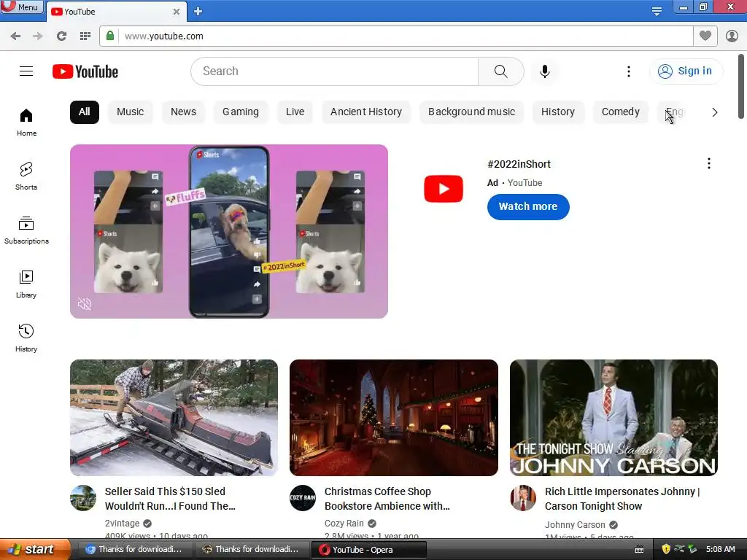747x560 pixels.
Task: Click the Sign in button
Action: (686, 71)
